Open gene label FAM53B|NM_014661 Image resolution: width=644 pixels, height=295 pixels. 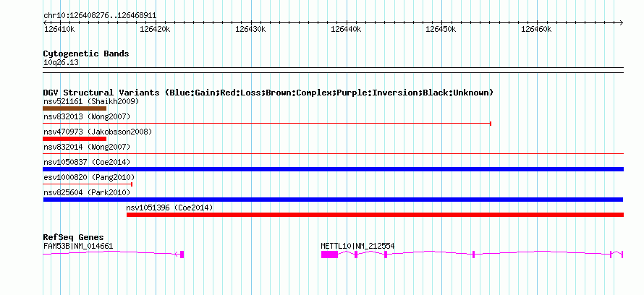coord(78,246)
